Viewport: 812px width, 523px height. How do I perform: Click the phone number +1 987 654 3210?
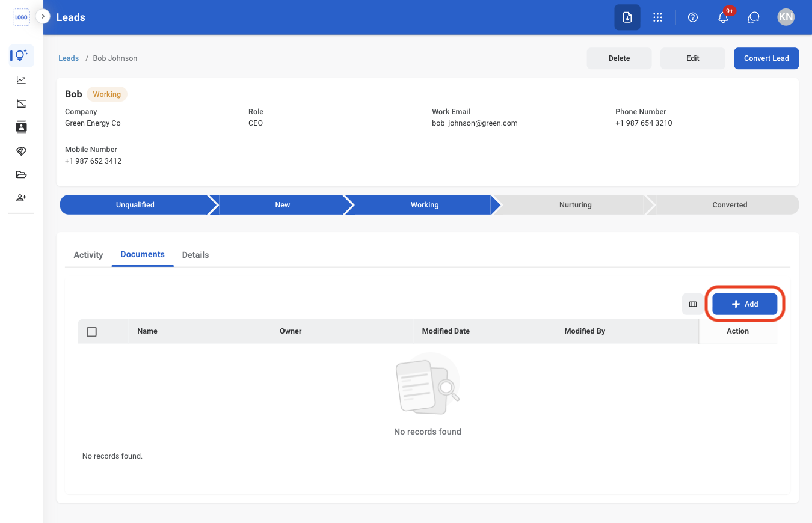(x=644, y=123)
